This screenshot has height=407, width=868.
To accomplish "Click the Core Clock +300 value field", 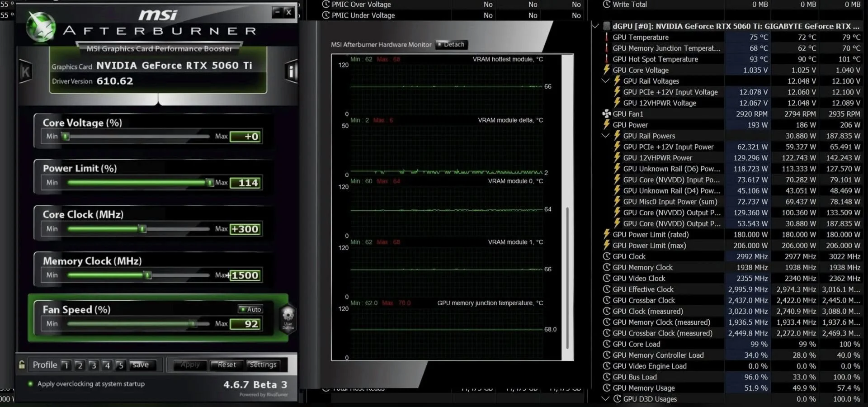I will tap(246, 229).
